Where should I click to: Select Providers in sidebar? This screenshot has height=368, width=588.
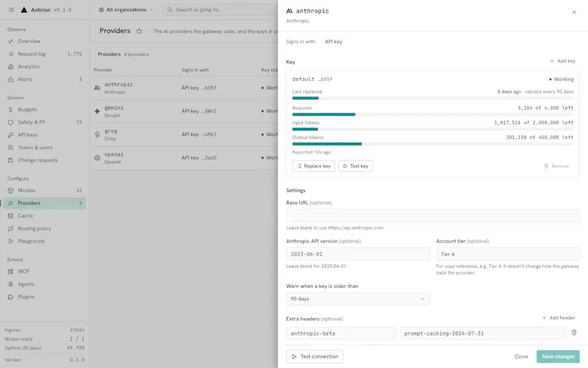[x=45, y=203]
